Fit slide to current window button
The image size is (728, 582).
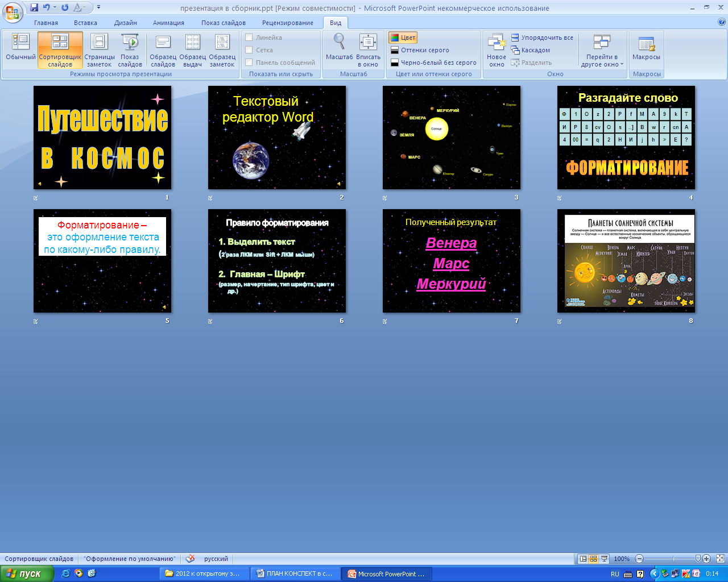click(x=720, y=559)
